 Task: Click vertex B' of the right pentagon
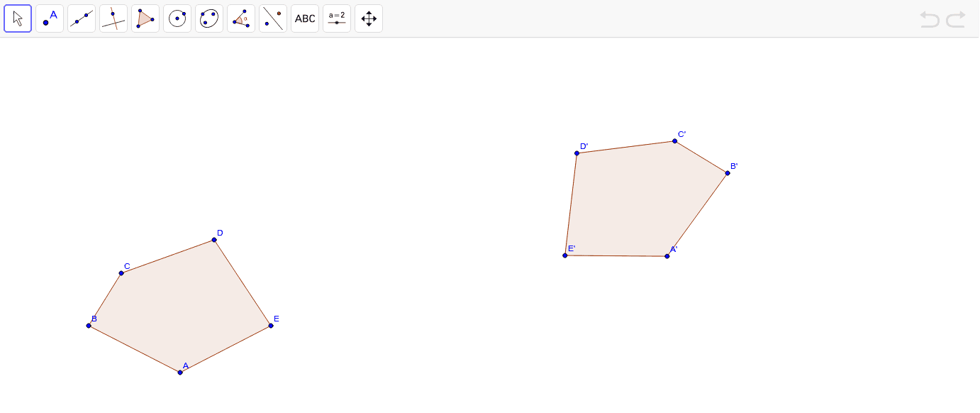(728, 173)
